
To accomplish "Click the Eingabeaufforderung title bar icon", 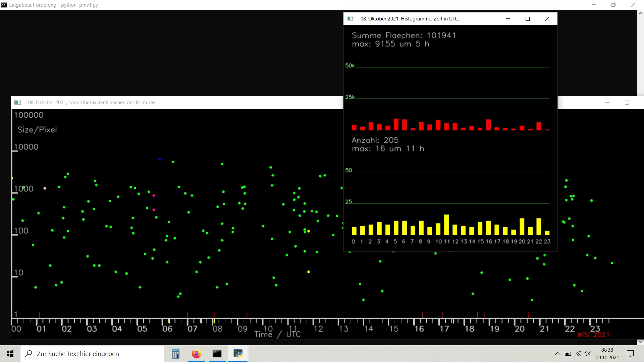I will tap(4, 5).
